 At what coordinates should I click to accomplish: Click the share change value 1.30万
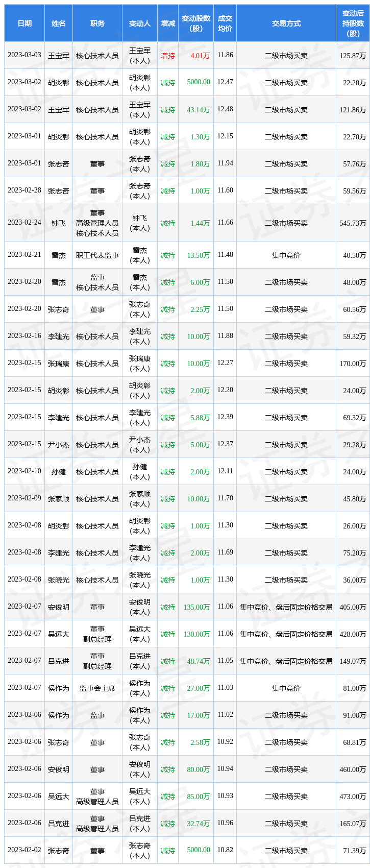point(200,136)
